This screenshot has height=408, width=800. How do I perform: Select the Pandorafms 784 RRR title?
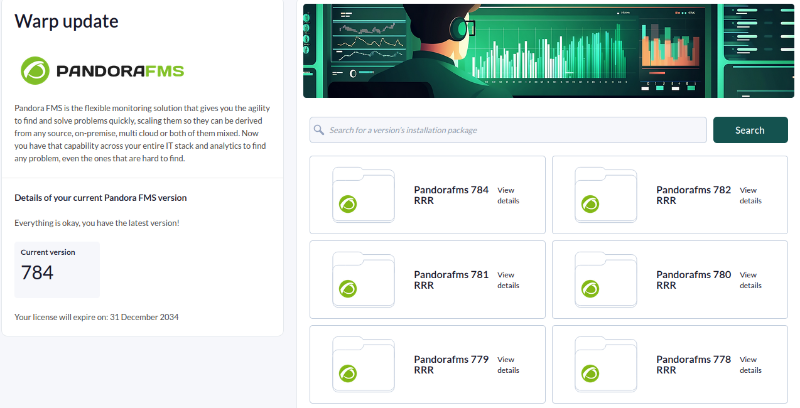click(x=451, y=195)
